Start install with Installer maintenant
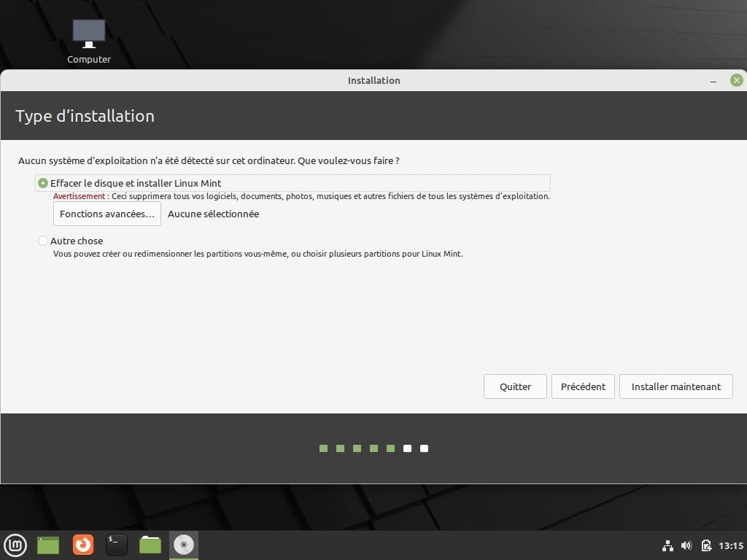Image resolution: width=747 pixels, height=560 pixels. point(676,386)
